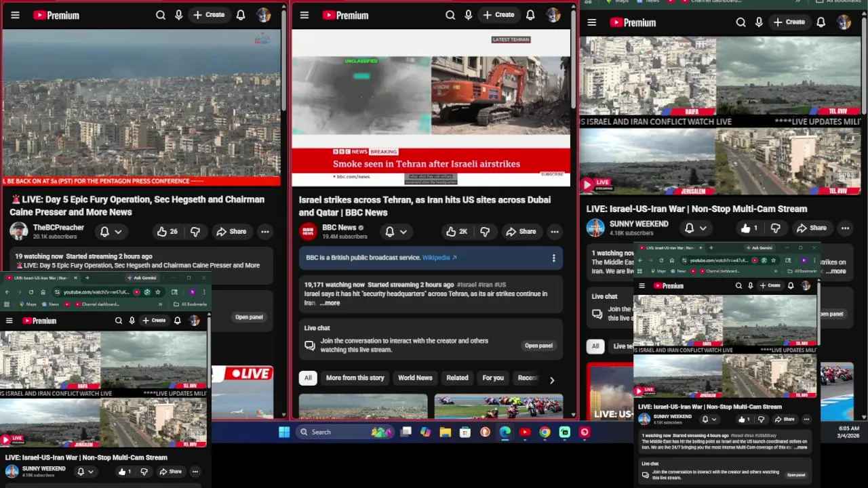The width and height of the screenshot is (868, 488).
Task: Open panel in bottom-right window live chat
Action: 796,475
